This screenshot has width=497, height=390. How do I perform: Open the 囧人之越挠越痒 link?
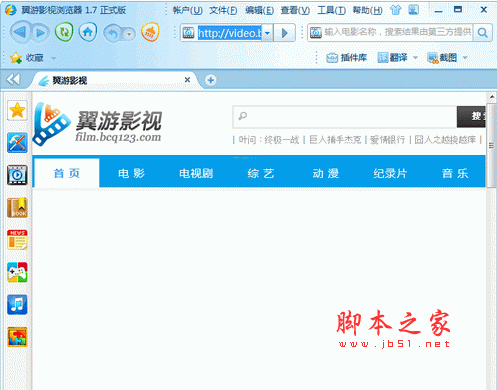click(x=445, y=140)
